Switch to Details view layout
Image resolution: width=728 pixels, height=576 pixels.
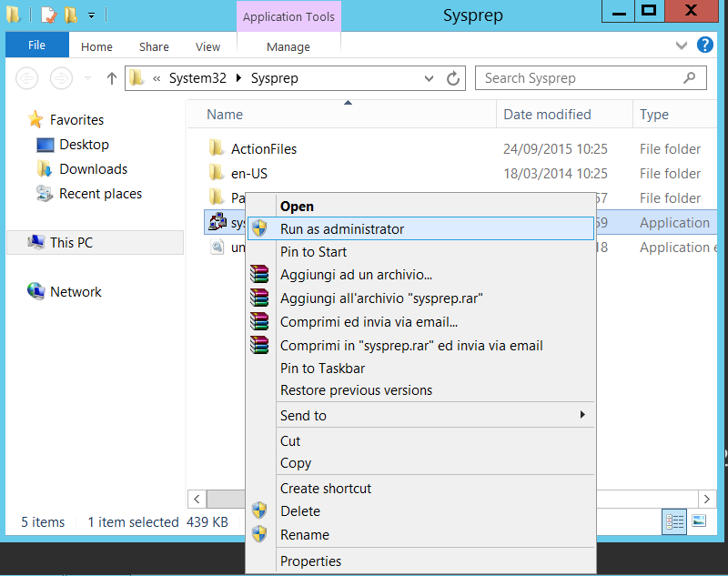tap(674, 521)
